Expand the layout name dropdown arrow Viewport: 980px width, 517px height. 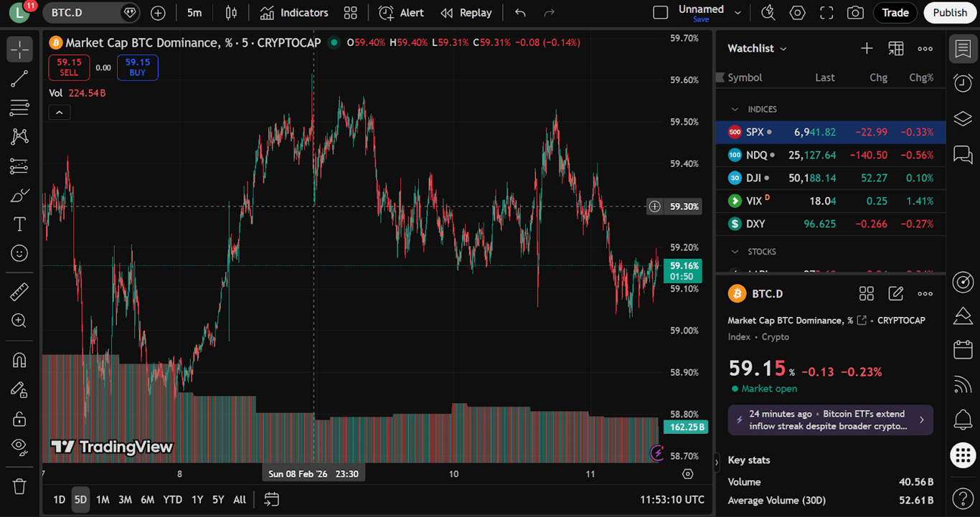point(738,13)
